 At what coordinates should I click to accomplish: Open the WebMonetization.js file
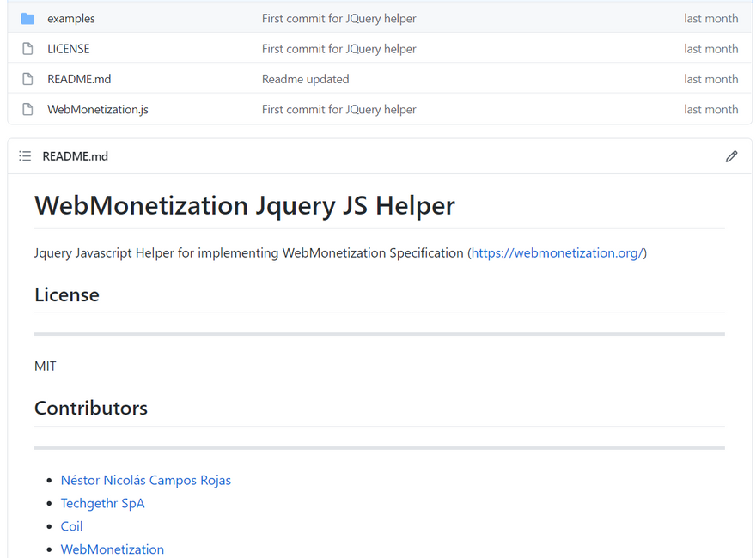(x=98, y=110)
